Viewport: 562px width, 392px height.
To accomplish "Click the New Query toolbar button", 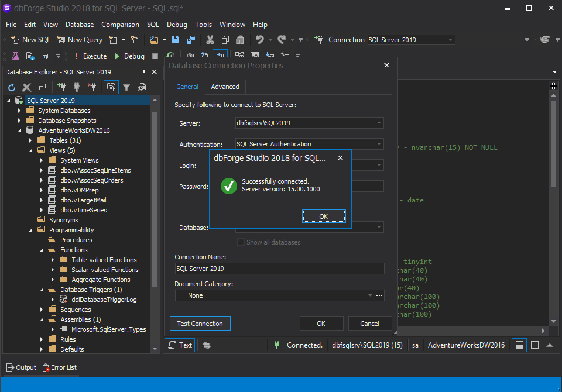I will coord(80,40).
